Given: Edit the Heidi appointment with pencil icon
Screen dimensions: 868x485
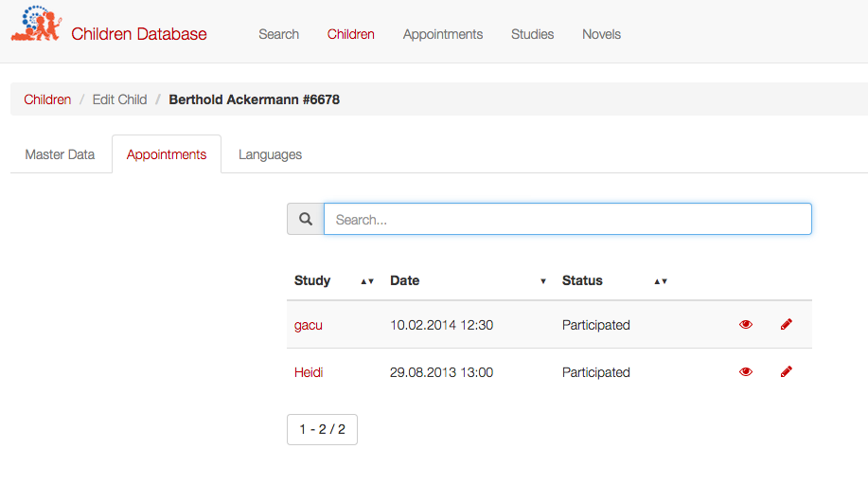Looking at the screenshot, I should (x=786, y=371).
